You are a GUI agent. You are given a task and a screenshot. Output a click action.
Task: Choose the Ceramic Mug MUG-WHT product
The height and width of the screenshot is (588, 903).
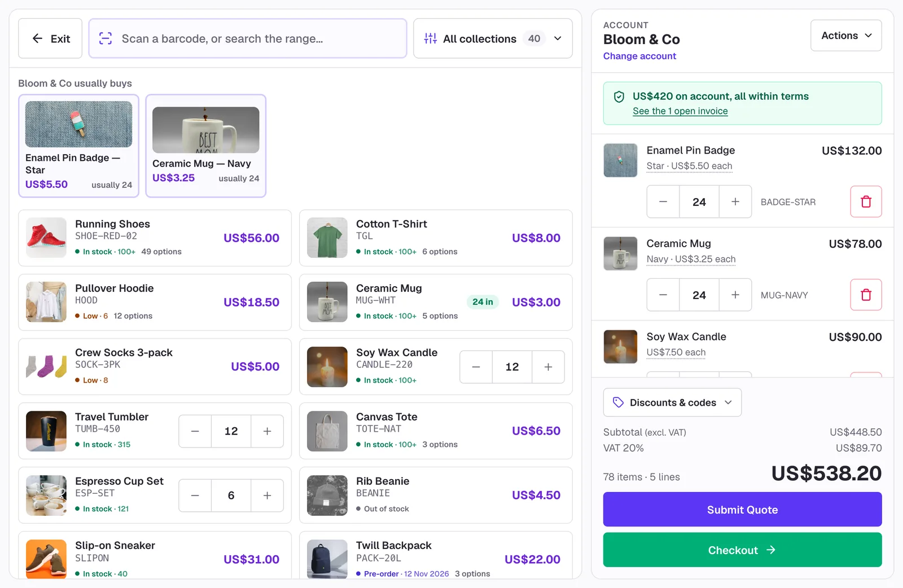coord(436,302)
